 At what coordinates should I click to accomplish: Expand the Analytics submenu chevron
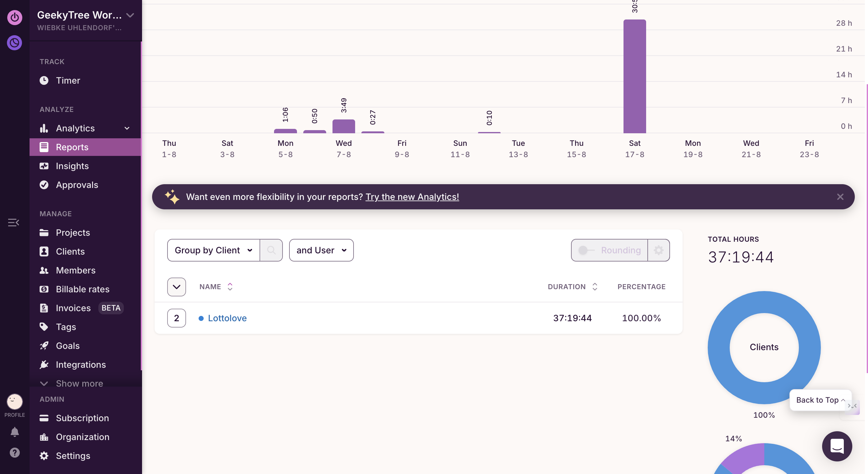point(127,128)
